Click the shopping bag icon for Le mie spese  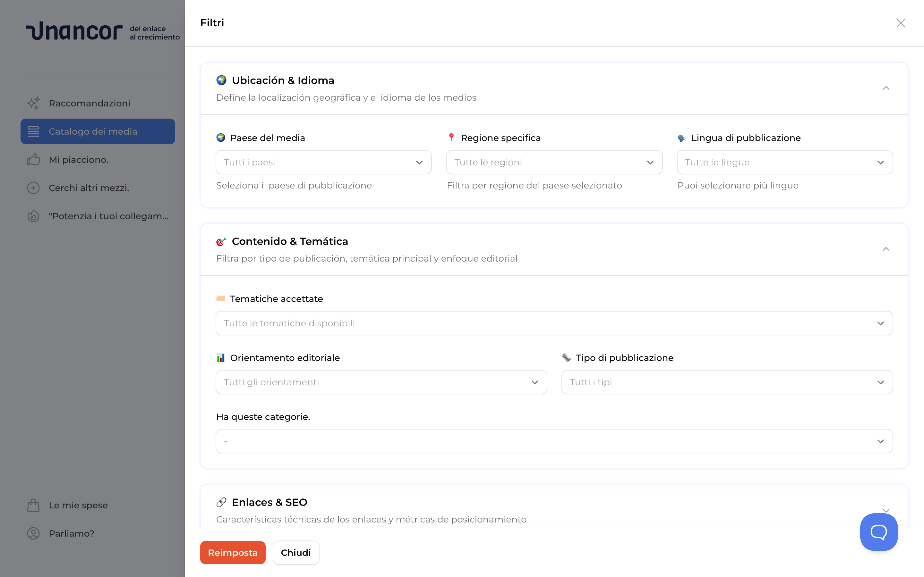[x=33, y=505]
